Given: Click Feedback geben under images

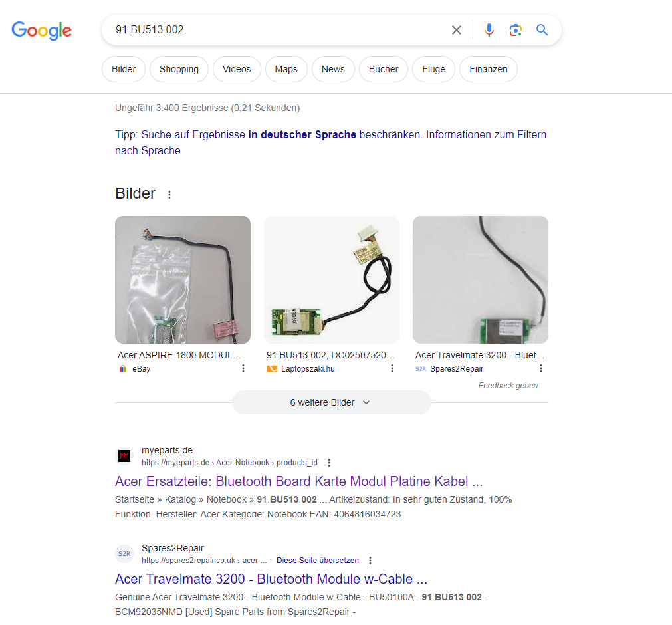Looking at the screenshot, I should coord(508,386).
